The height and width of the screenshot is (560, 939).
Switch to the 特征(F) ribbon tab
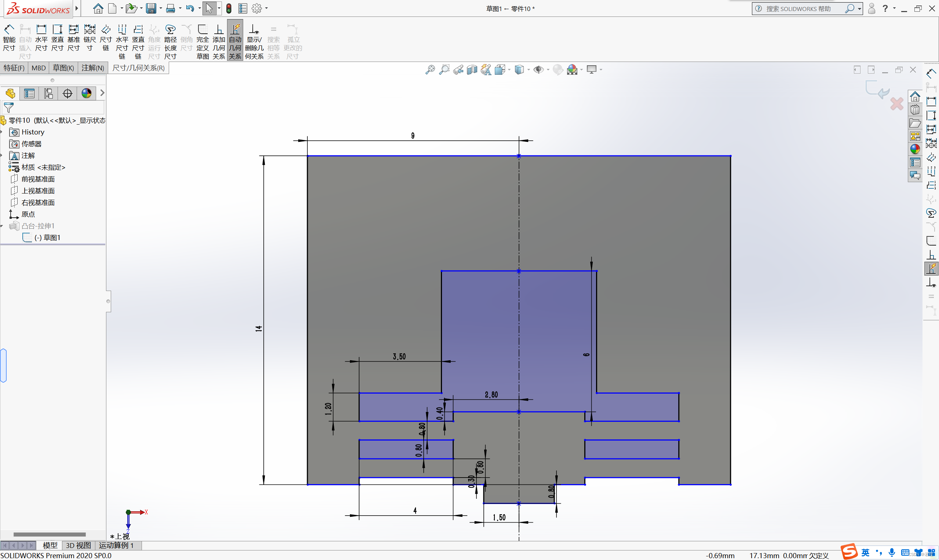(x=14, y=68)
